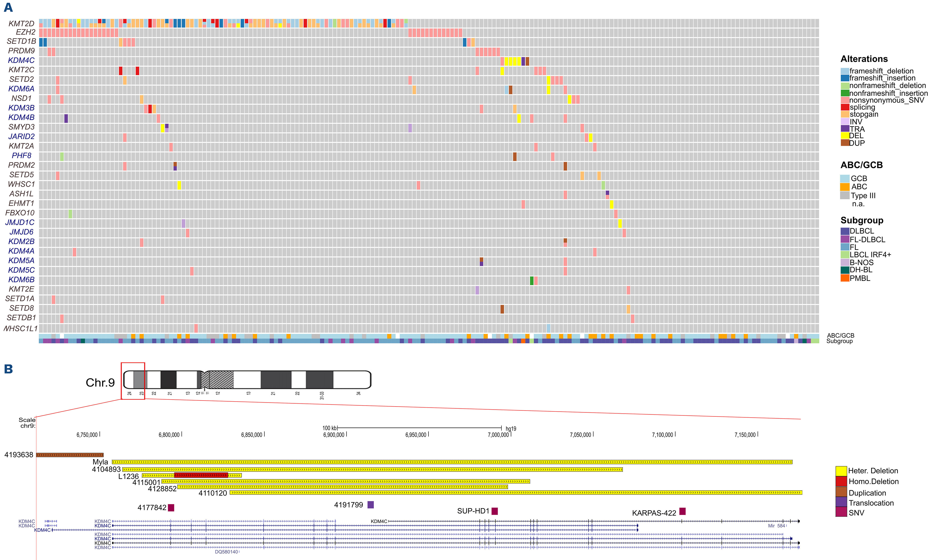This screenshot has width=938, height=560.
Task: Click the GCB light blue legend swatch
Action: 844,179
